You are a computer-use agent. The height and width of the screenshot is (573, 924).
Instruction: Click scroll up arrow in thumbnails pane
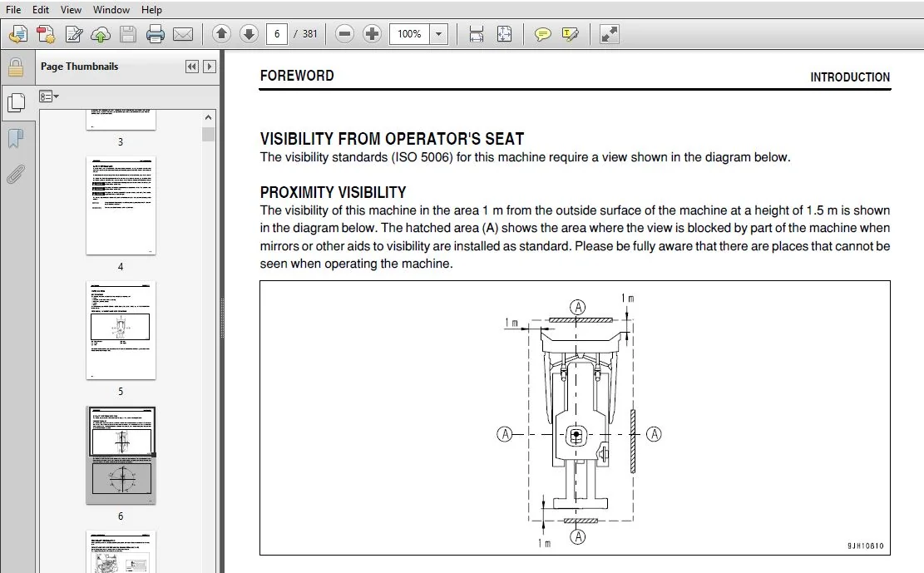pyautogui.click(x=208, y=117)
